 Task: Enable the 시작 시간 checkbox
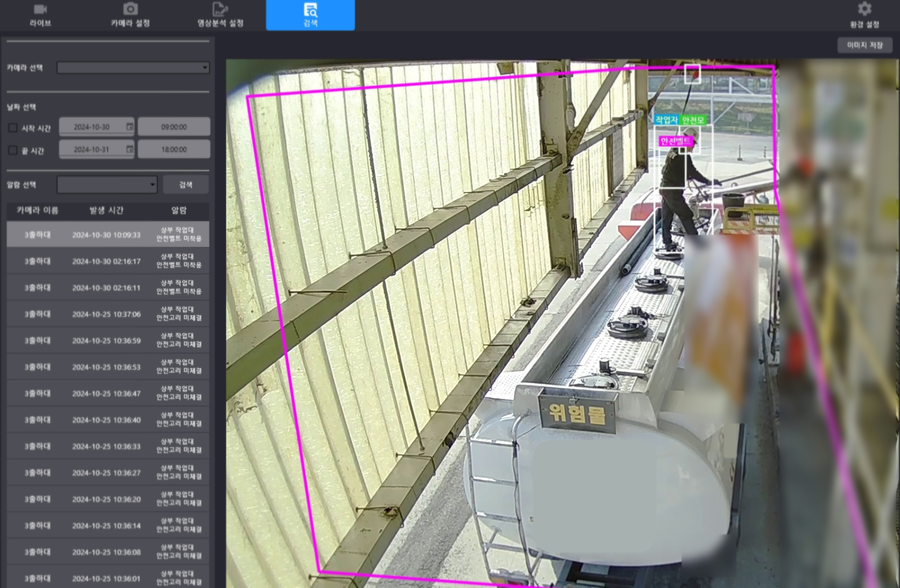pyautogui.click(x=13, y=128)
